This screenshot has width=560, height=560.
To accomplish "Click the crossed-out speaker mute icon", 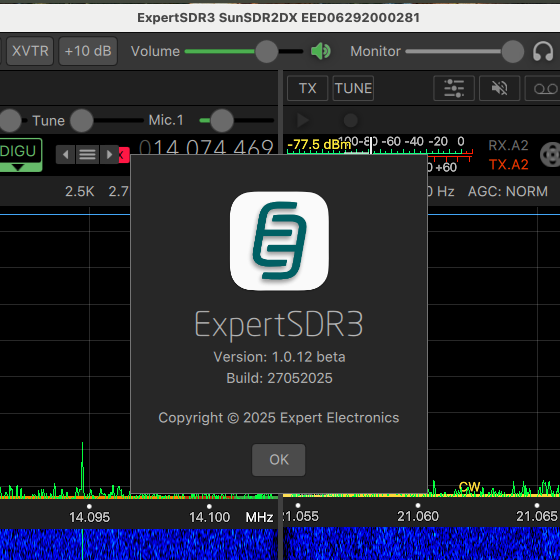I will pos(499,88).
